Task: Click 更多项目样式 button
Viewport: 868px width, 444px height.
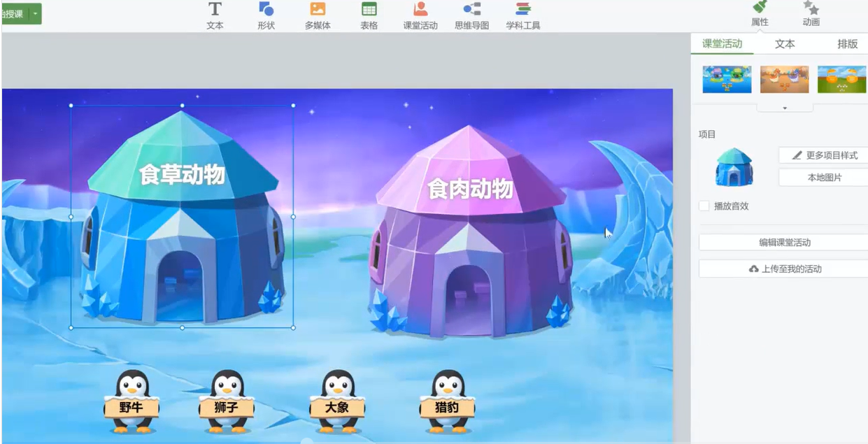Action: click(x=824, y=155)
